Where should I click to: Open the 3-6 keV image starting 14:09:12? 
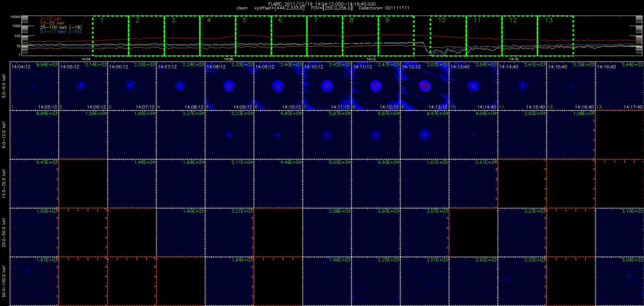pos(278,86)
